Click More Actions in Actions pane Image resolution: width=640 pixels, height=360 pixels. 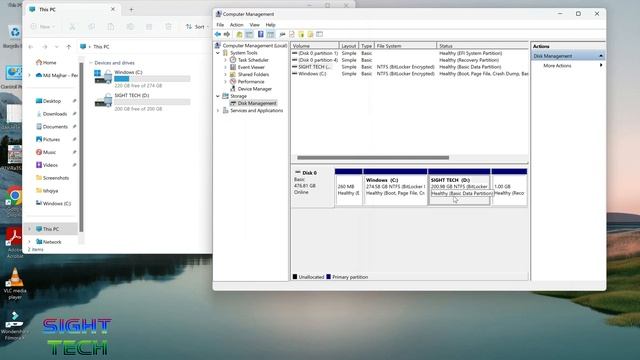pos(557,65)
